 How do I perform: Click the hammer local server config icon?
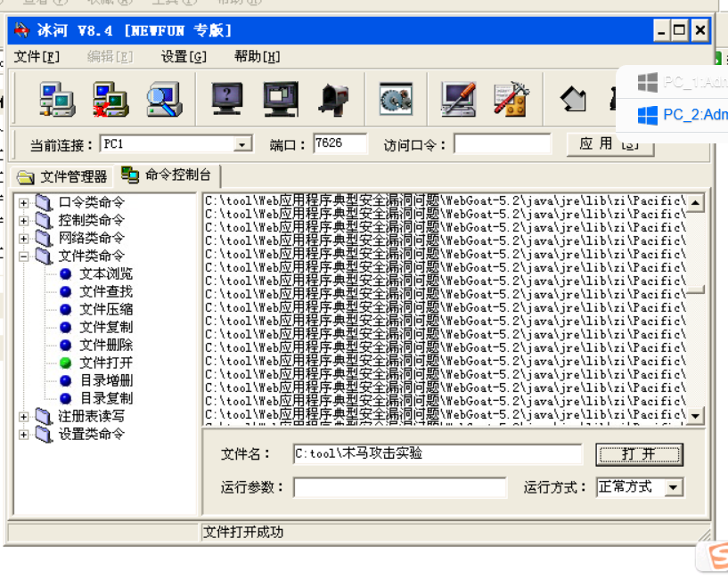click(511, 99)
